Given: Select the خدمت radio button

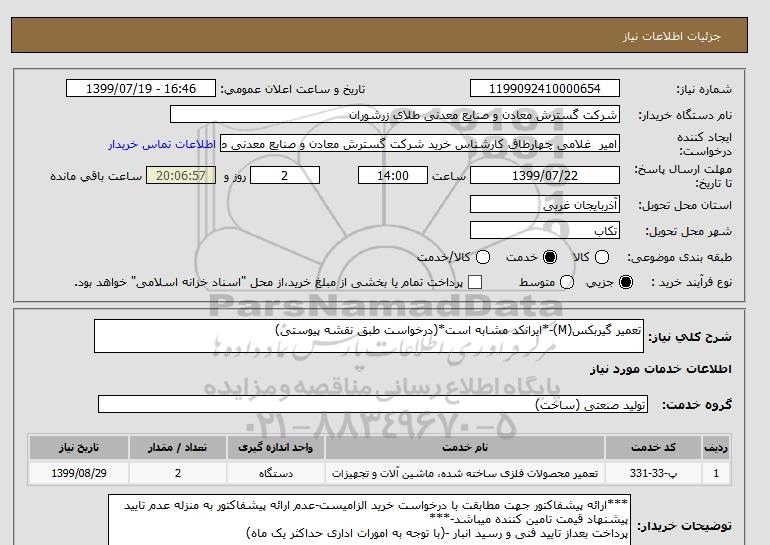Looking at the screenshot, I should tap(550, 257).
